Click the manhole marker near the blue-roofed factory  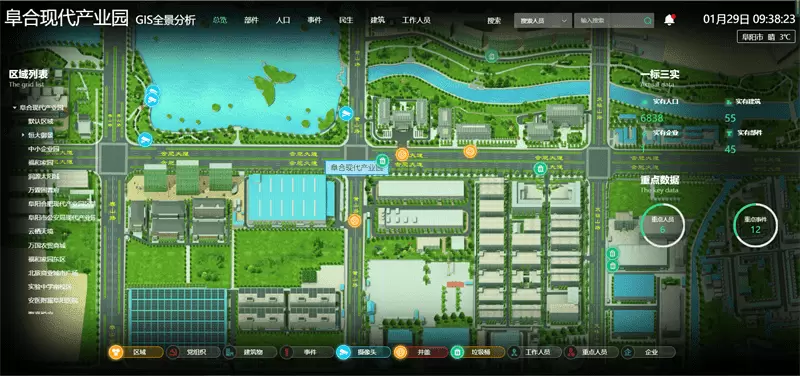click(x=354, y=221)
